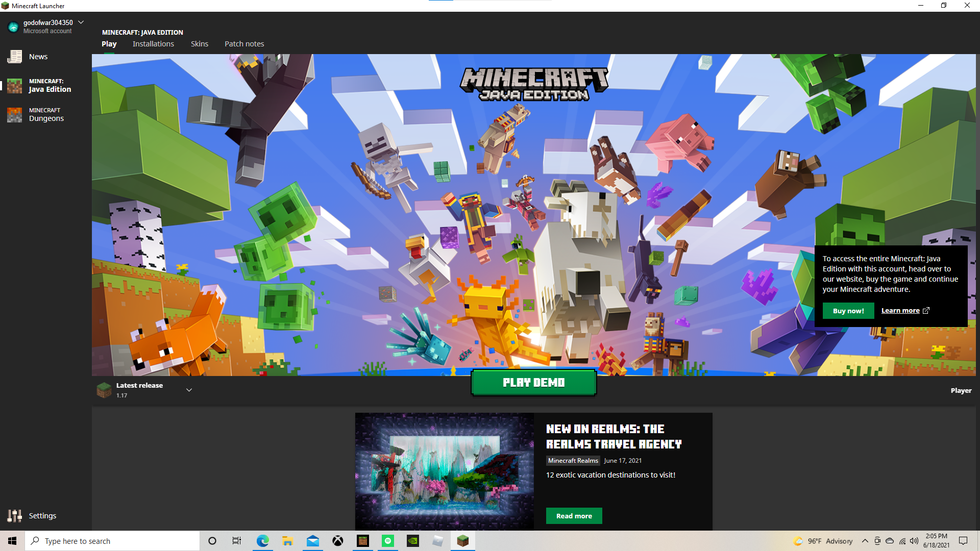Viewport: 980px width, 551px height.
Task: Open the Skins tab
Action: point(200,44)
